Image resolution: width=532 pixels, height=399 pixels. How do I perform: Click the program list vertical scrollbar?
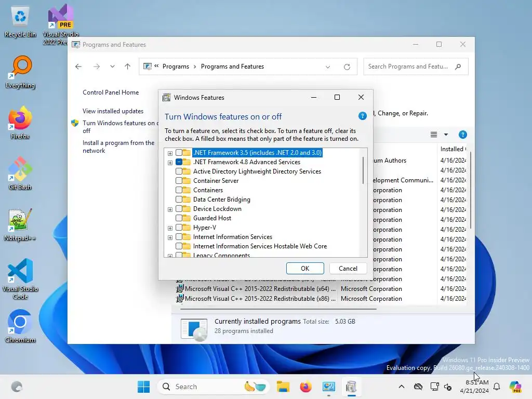[x=470, y=190]
